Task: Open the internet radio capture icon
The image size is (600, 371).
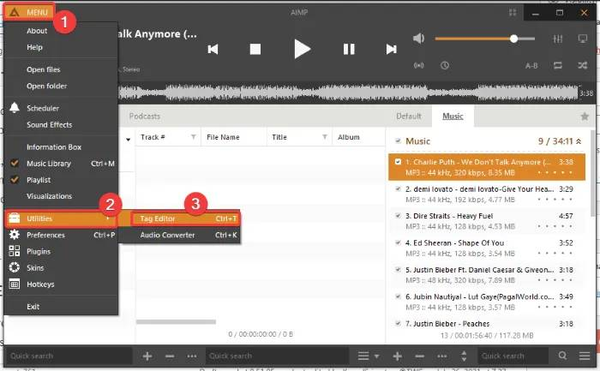Action: click(x=419, y=65)
